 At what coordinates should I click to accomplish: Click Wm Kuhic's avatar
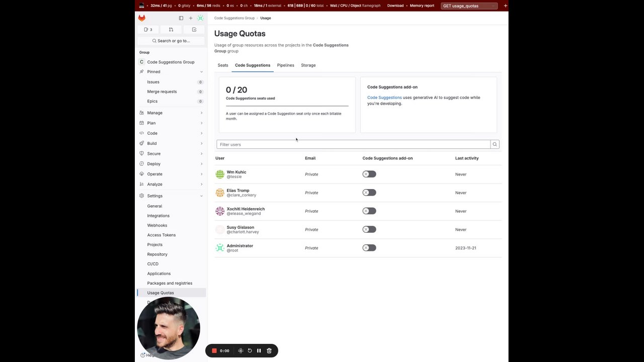click(220, 174)
